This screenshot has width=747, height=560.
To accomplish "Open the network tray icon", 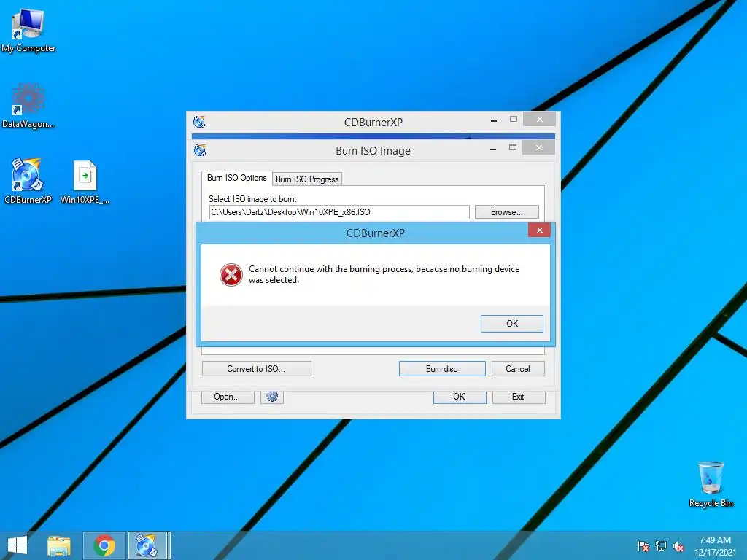I will tap(661, 546).
